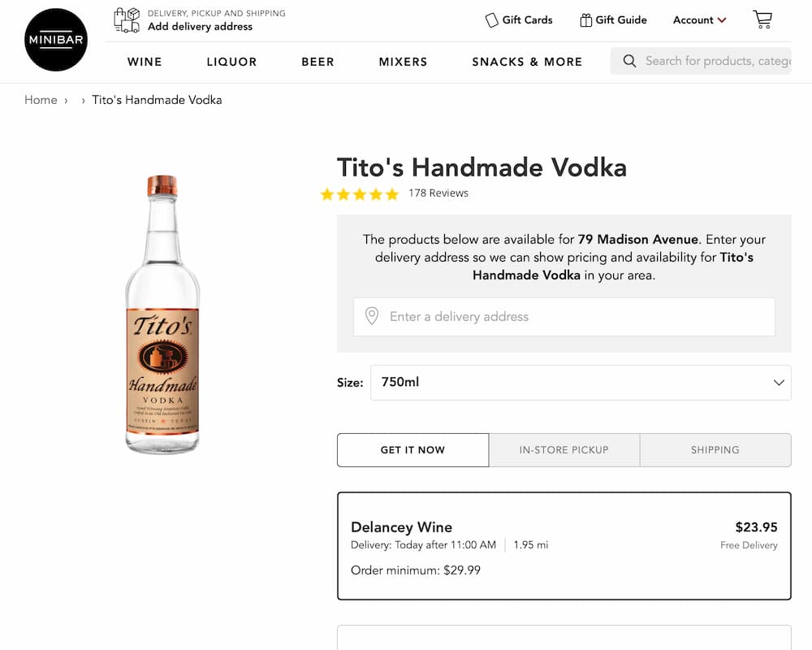The width and height of the screenshot is (812, 650).
Task: Go to Home via breadcrumb
Action: pos(41,99)
